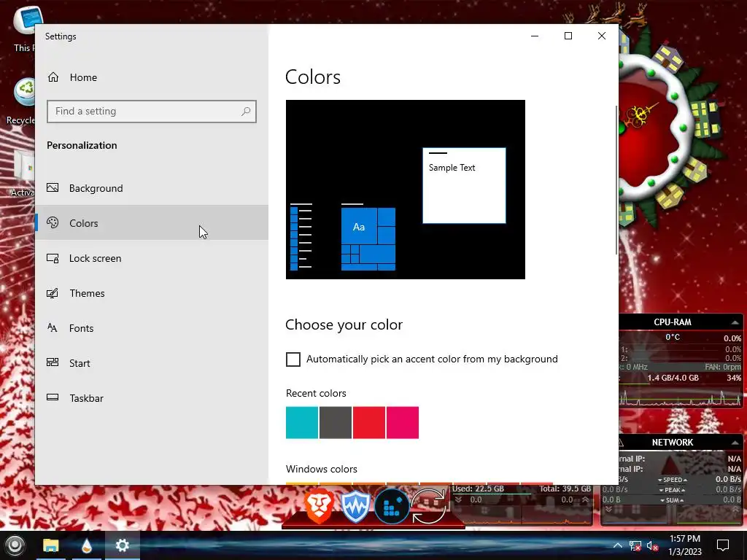Click the "Recent colors" label
The width and height of the screenshot is (747, 560).
pos(316,393)
